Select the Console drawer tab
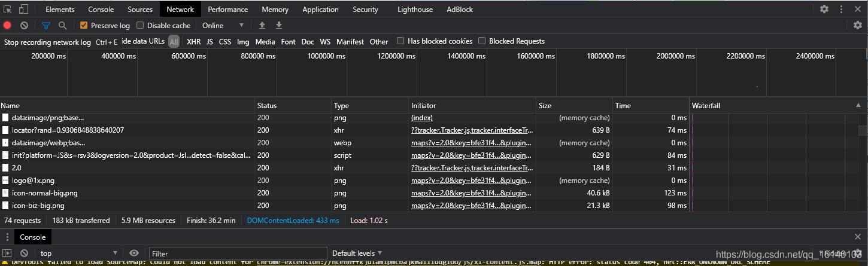Screen dimensions: 868x266 point(33,237)
